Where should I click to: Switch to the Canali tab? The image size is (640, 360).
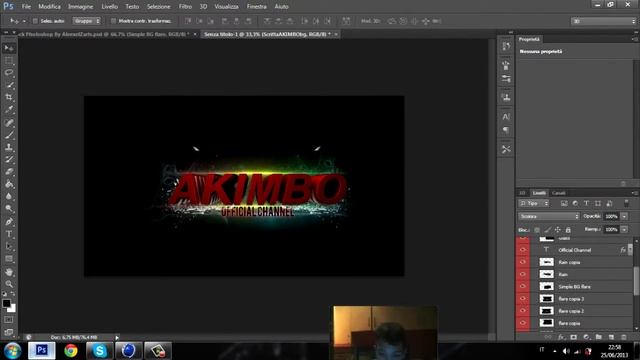coord(558,193)
